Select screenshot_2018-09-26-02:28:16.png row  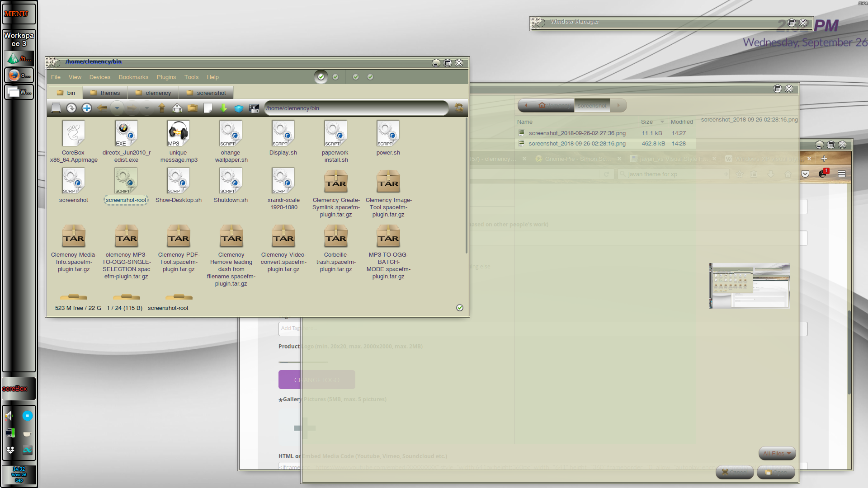coord(606,144)
